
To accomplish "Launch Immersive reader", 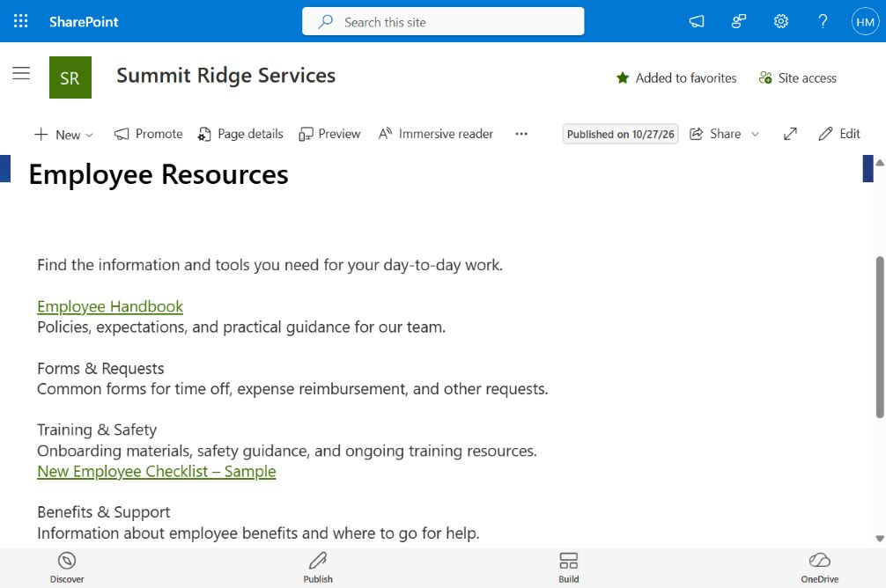I will [x=436, y=134].
